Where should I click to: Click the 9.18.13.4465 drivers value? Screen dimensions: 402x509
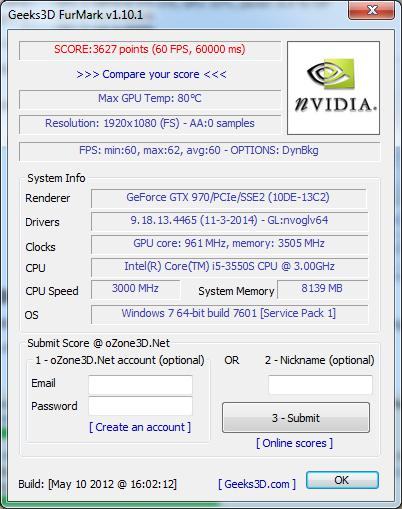[229, 221]
